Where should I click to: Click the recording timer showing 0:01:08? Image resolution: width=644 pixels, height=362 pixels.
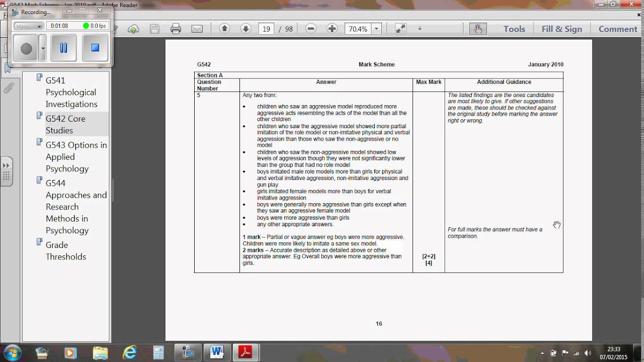tap(59, 26)
